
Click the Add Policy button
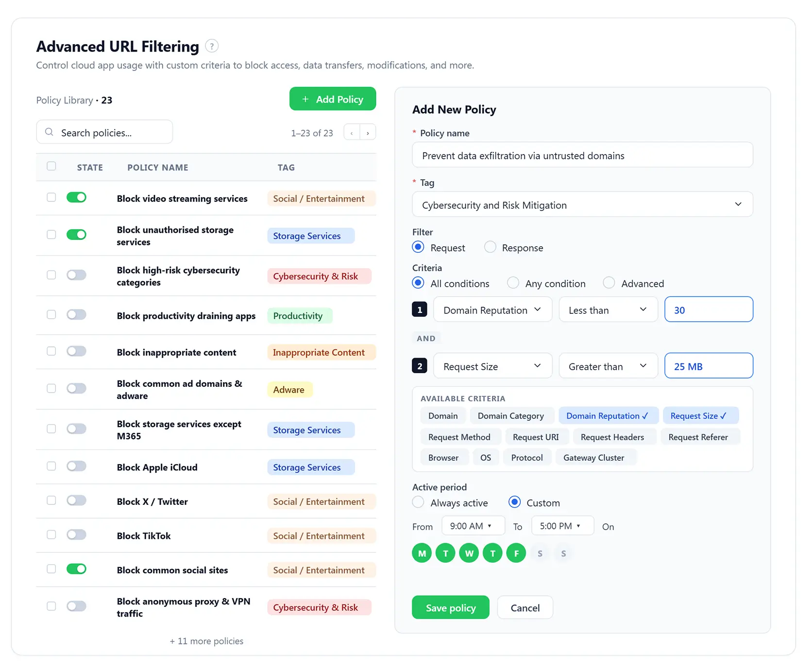333,99
